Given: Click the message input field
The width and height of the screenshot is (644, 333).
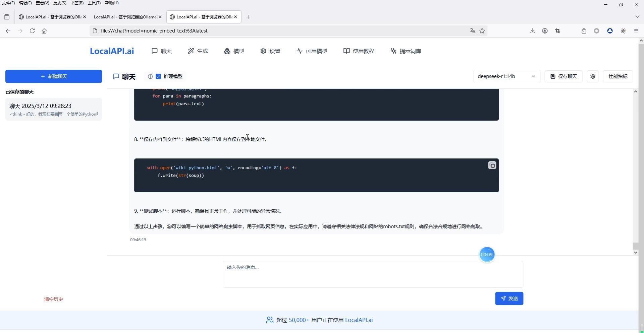Looking at the screenshot, I should click(x=372, y=274).
